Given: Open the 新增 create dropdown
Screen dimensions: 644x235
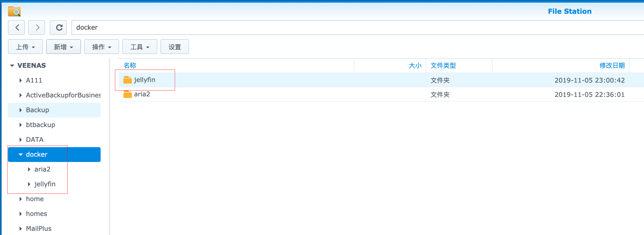Looking at the screenshot, I should pyautogui.click(x=64, y=47).
